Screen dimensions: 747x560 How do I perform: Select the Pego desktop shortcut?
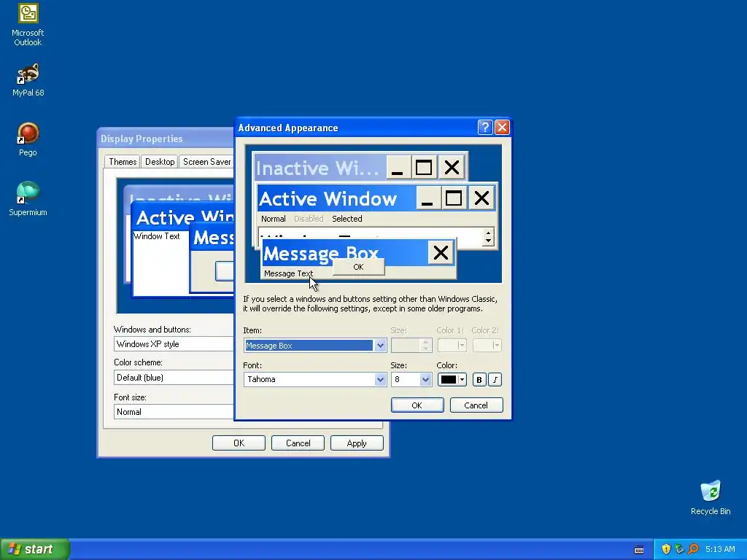[28, 139]
